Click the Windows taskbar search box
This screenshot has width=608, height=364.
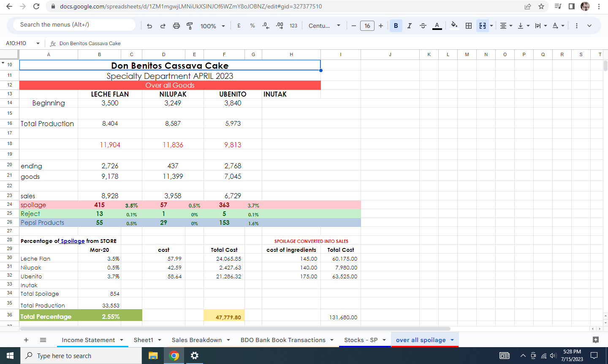click(x=81, y=356)
